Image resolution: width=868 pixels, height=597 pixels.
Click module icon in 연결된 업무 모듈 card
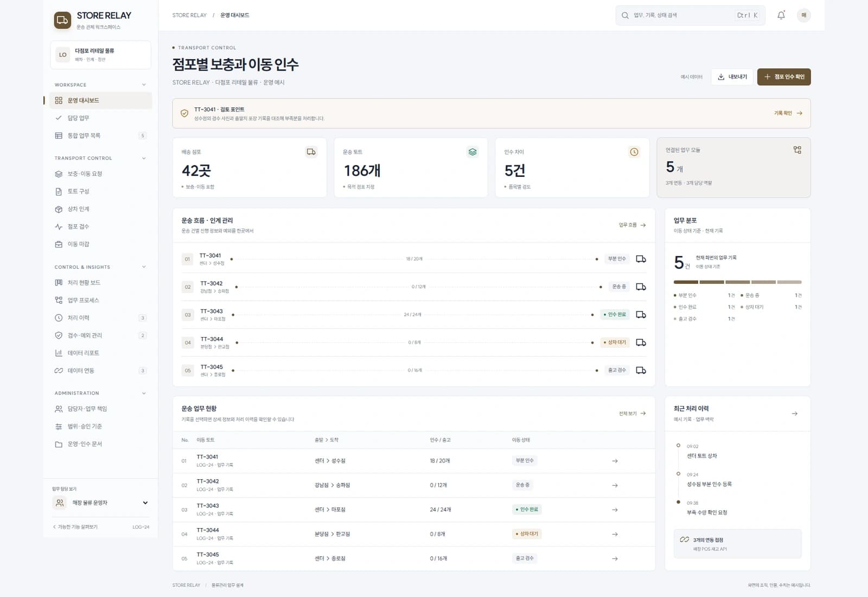[x=797, y=150]
